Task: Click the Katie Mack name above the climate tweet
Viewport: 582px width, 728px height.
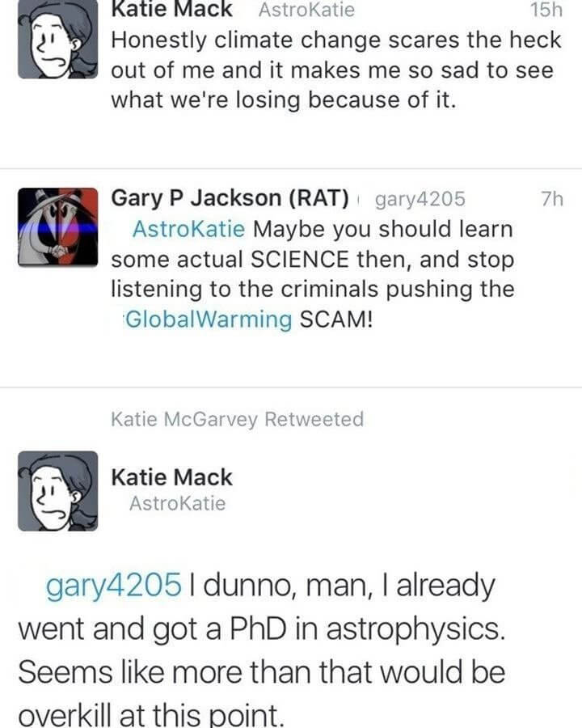Action: point(171,10)
